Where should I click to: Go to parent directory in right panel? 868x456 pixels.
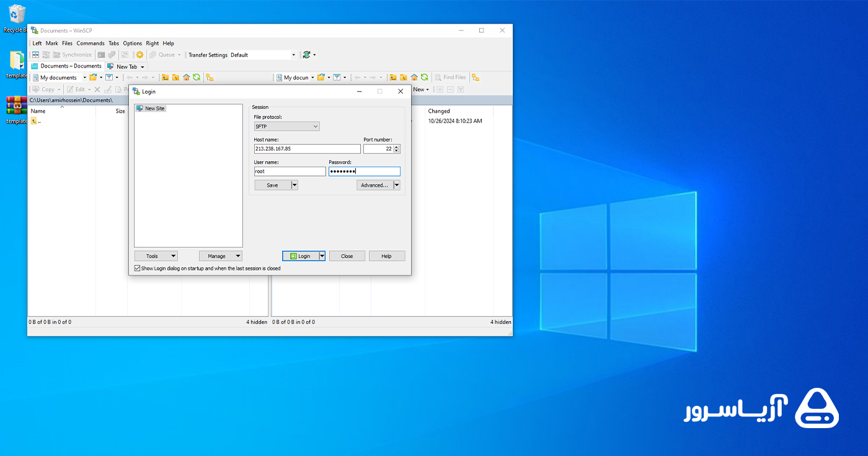pos(393,77)
